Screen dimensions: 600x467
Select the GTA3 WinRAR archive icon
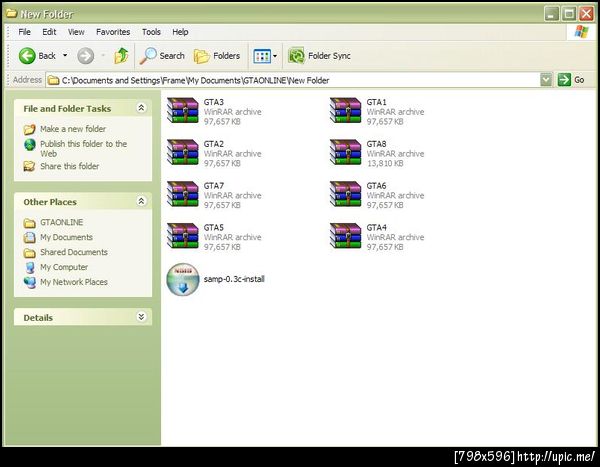[183, 110]
